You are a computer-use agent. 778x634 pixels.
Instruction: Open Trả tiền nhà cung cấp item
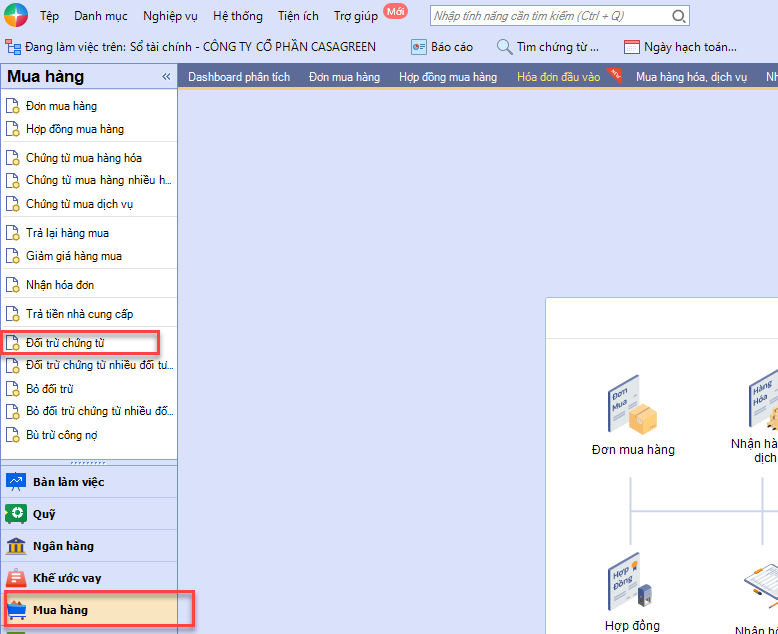[79, 314]
